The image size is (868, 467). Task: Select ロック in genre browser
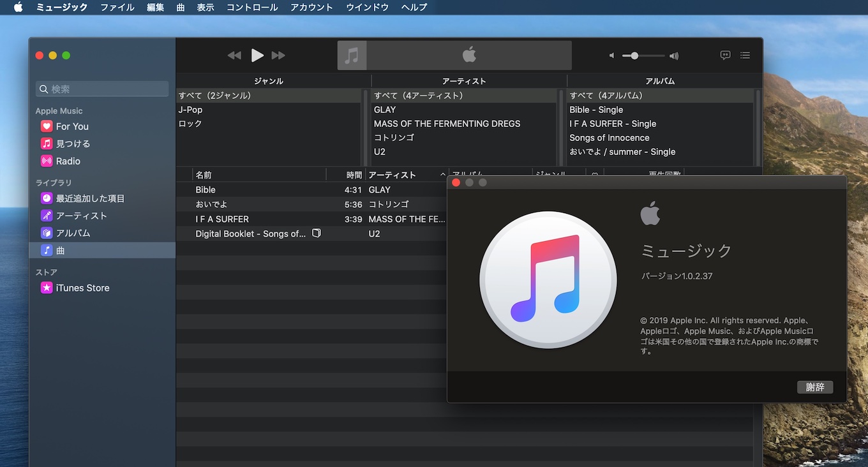coord(269,124)
